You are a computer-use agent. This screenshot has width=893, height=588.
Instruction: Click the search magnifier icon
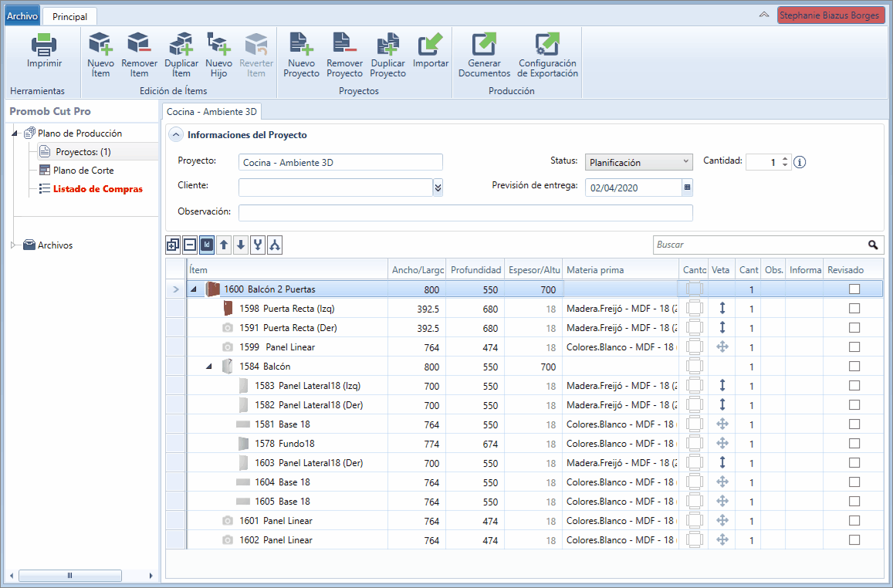point(873,245)
